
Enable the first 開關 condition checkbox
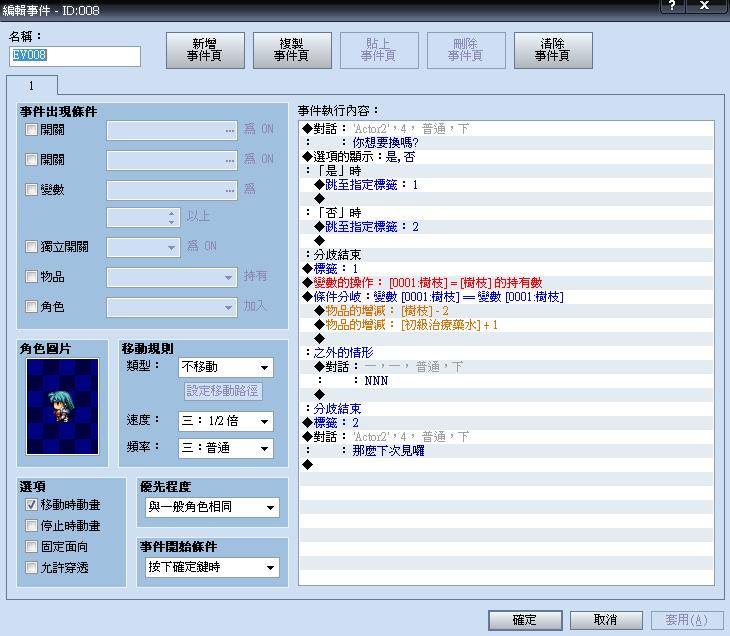pos(31,129)
